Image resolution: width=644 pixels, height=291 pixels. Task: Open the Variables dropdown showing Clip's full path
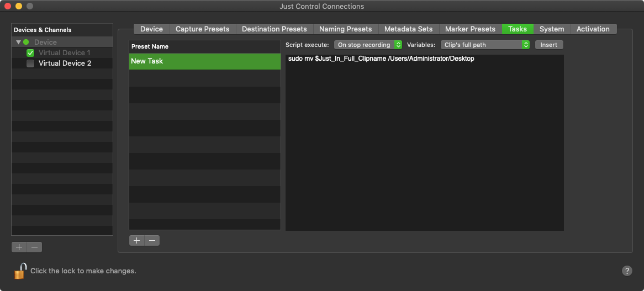tap(485, 45)
